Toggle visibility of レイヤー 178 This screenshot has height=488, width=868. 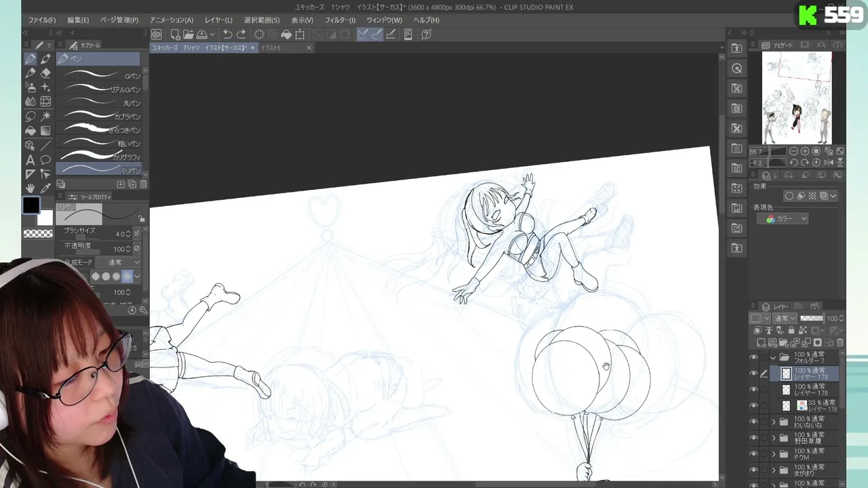753,405
